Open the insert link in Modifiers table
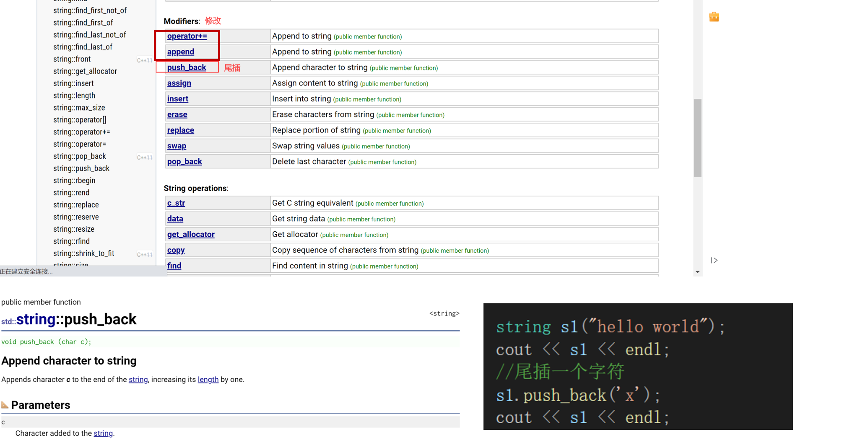868x442 pixels. pyautogui.click(x=178, y=99)
